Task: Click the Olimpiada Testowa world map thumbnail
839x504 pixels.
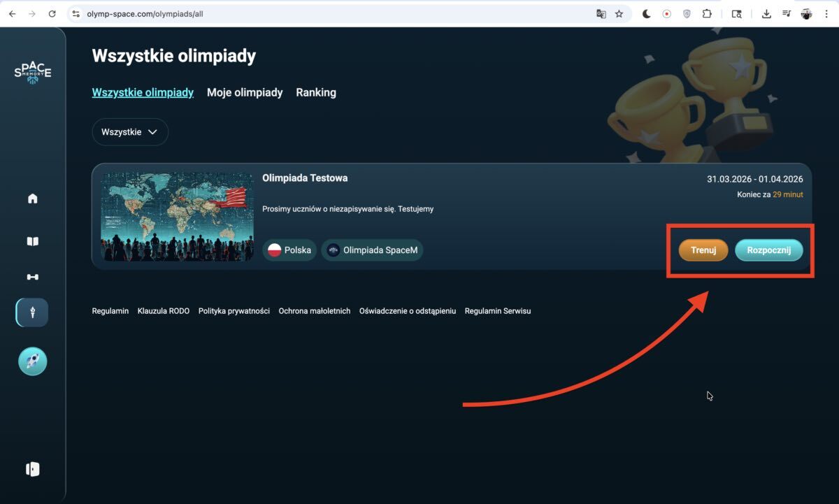Action: pos(178,217)
